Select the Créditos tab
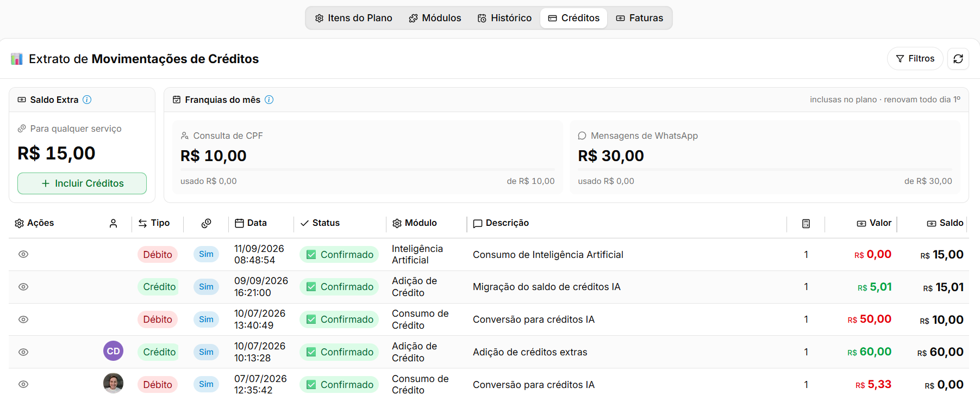This screenshot has width=980, height=400. point(573,18)
